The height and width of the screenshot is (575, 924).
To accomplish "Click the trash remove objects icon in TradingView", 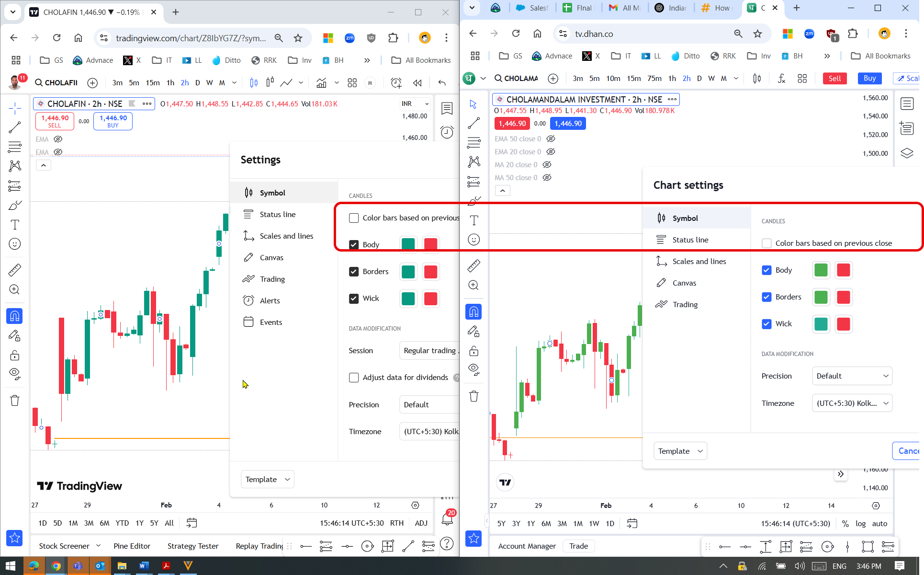I will click(x=15, y=401).
